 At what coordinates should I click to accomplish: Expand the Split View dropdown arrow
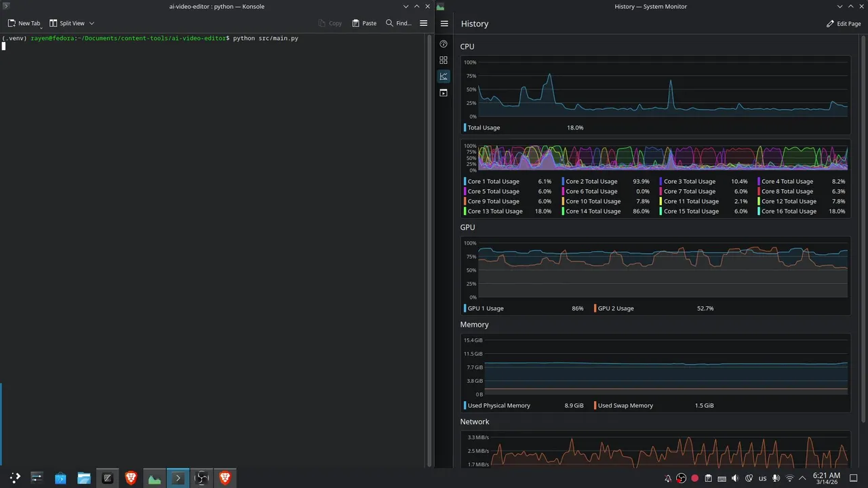coord(92,23)
